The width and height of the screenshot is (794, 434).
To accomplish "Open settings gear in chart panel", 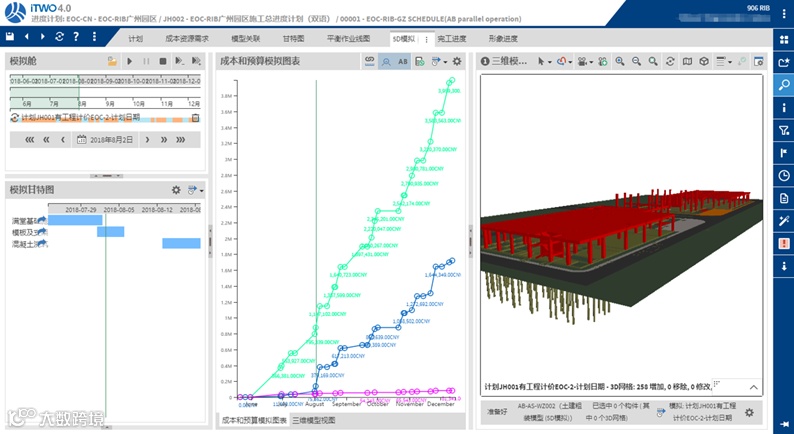I will pos(457,61).
